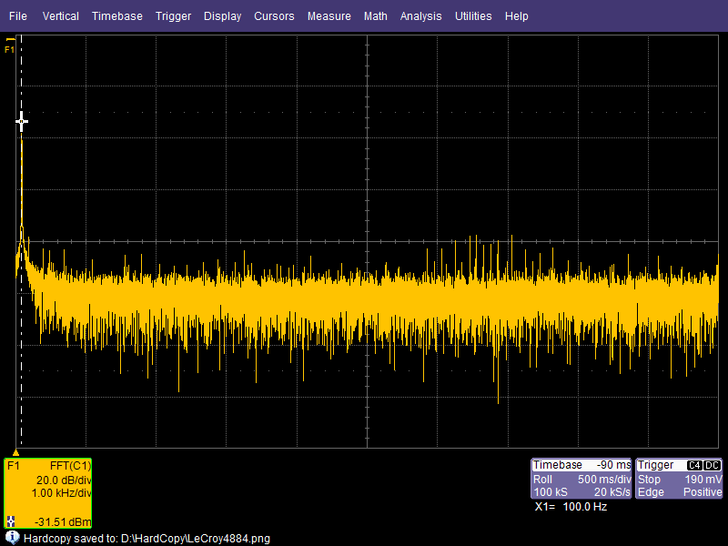Screen dimensions: 728x546
Task: Open the Trigger menu
Action: coord(173,16)
